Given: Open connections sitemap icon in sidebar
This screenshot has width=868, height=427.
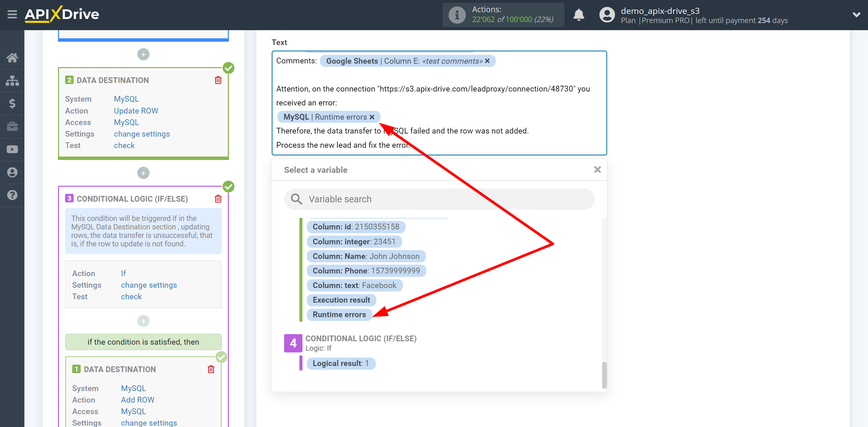Looking at the screenshot, I should [x=12, y=81].
